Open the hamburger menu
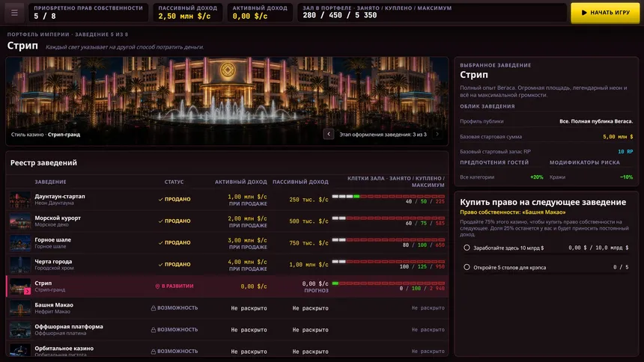 point(14,13)
